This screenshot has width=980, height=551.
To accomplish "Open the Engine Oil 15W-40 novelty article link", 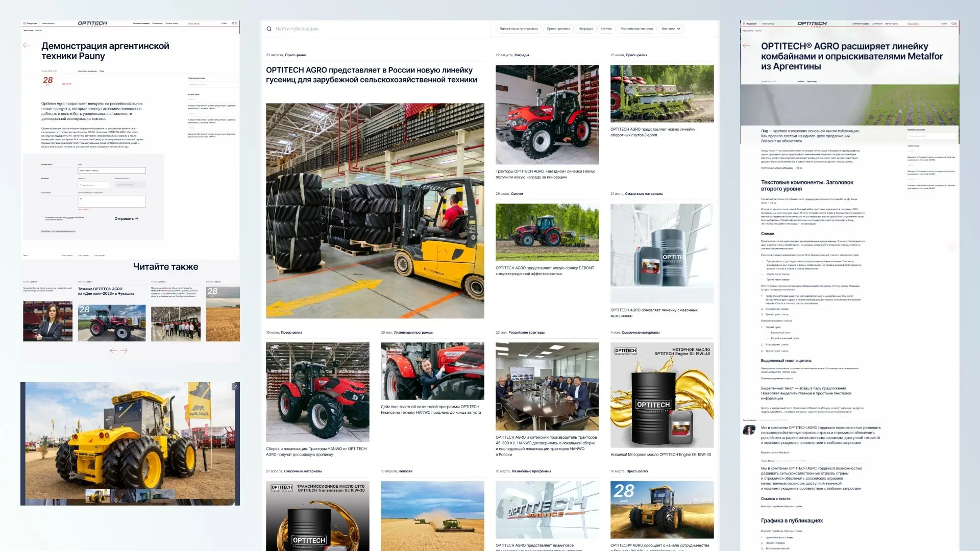I will (x=660, y=455).
